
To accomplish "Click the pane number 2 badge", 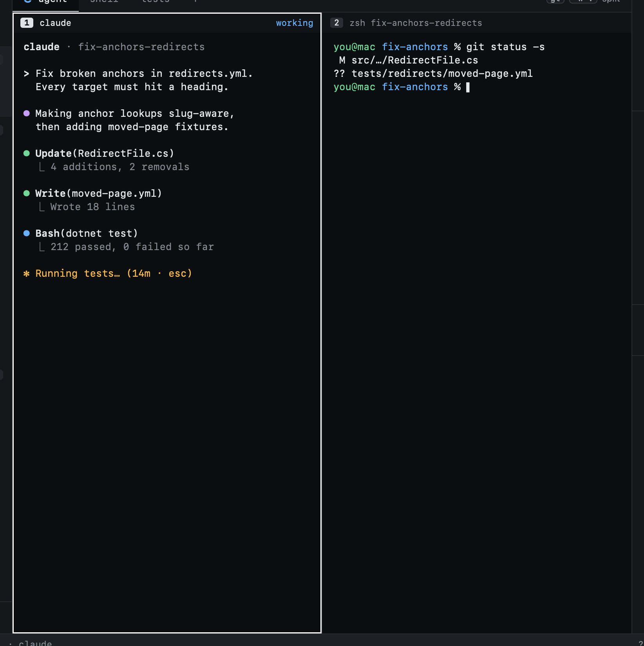I will click(336, 23).
